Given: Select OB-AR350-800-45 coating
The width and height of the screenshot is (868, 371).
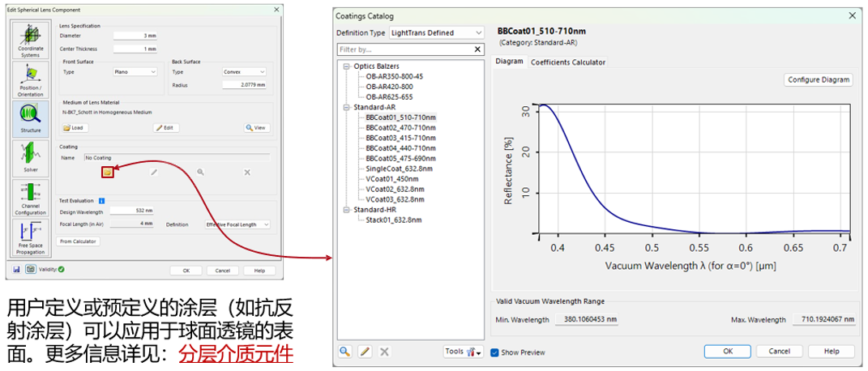Looking at the screenshot, I should point(394,76).
